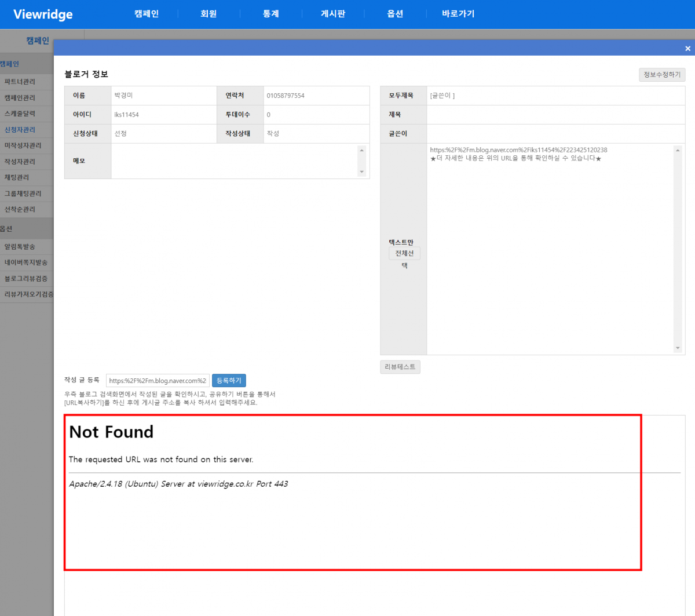The image size is (695, 616).
Task: Click inside the 메모 text area
Action: [x=235, y=161]
